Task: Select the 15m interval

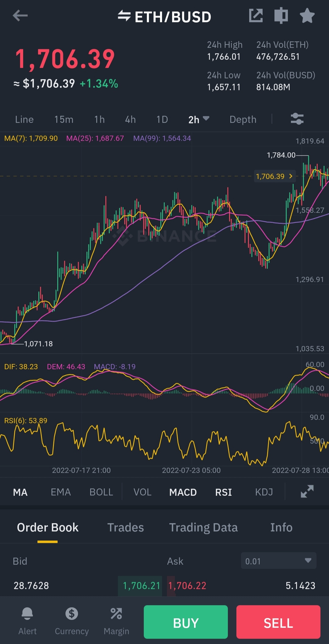Action: click(x=64, y=120)
